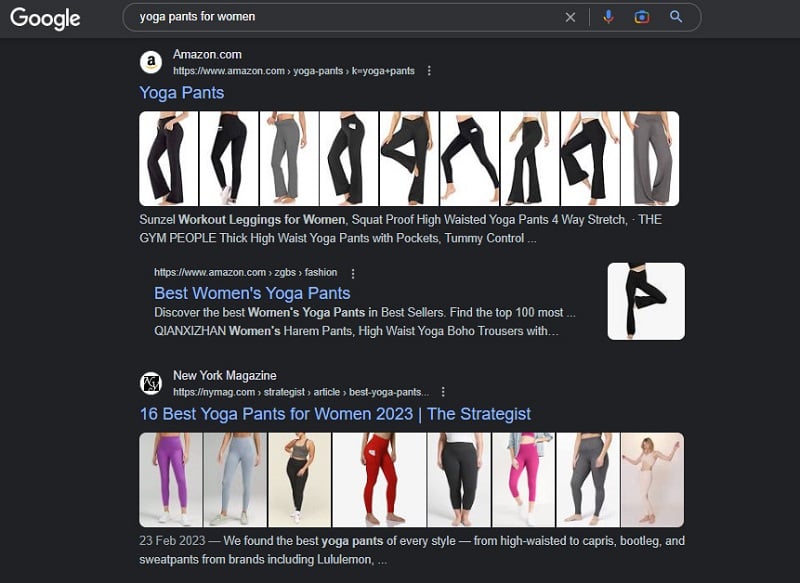Open the gray wide-leg pants Amazon thumbnail
Image resolution: width=800 pixels, height=583 pixels.
pos(650,159)
